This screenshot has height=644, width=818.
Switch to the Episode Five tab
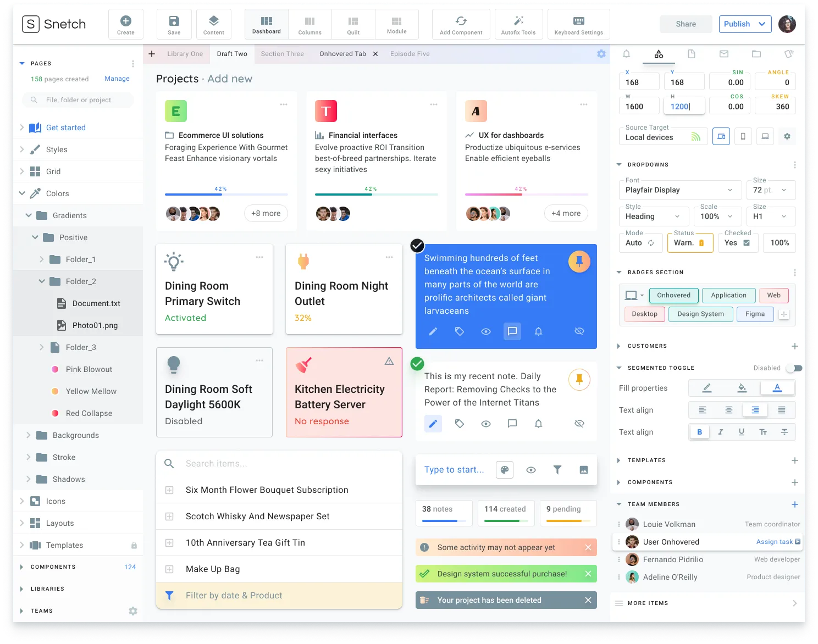click(x=410, y=53)
